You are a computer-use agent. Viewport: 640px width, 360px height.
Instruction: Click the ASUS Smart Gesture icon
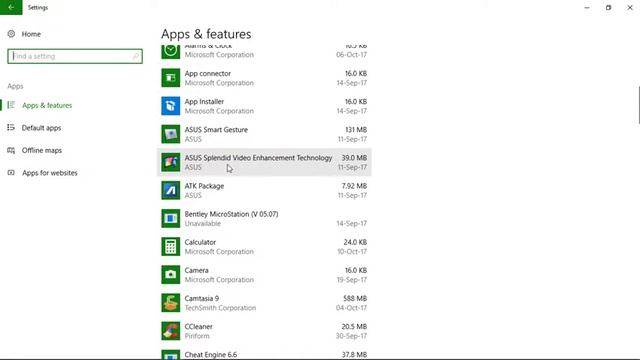click(x=171, y=134)
